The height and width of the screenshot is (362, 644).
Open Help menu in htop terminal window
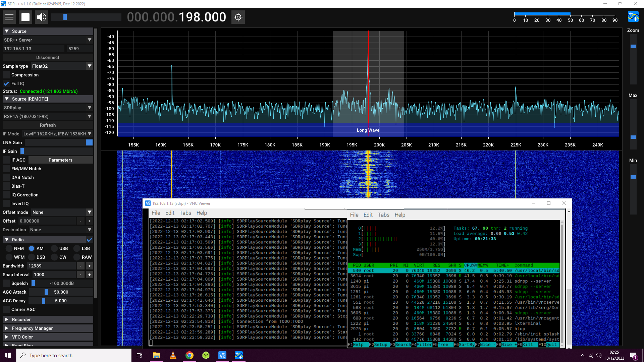[400, 215]
